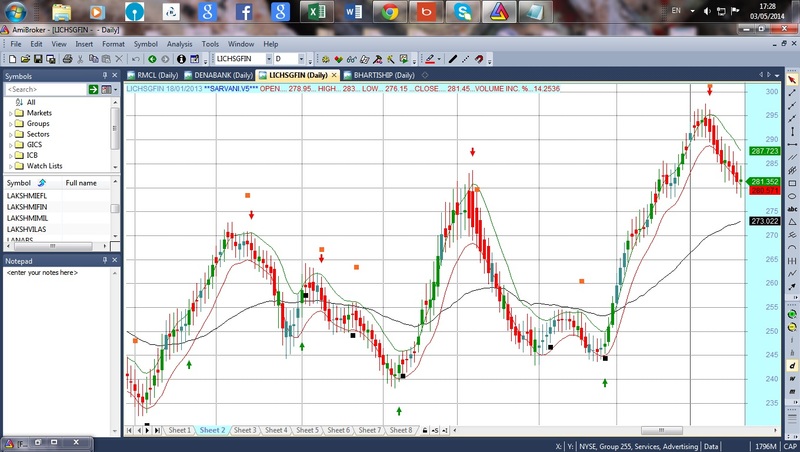Pin the Symbols panel
Screen dimensions: 800x452
point(105,76)
